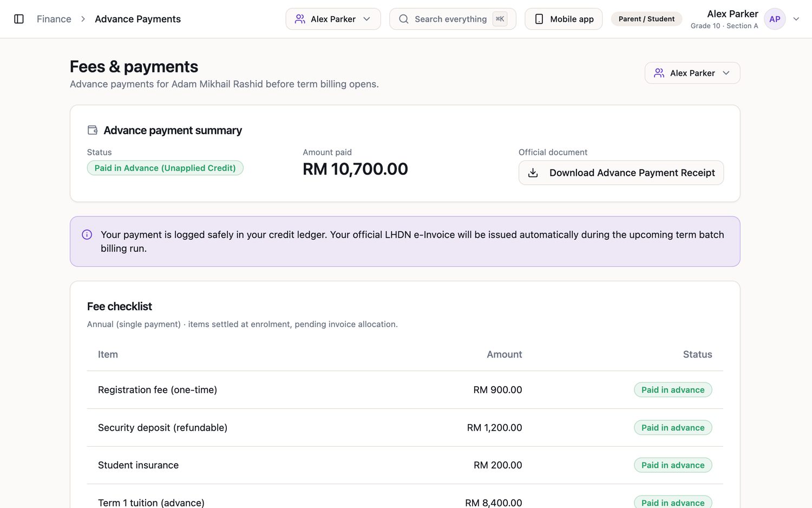Open the Finance breadcrumb link
Screen dimensions: 812x508
tap(54, 19)
